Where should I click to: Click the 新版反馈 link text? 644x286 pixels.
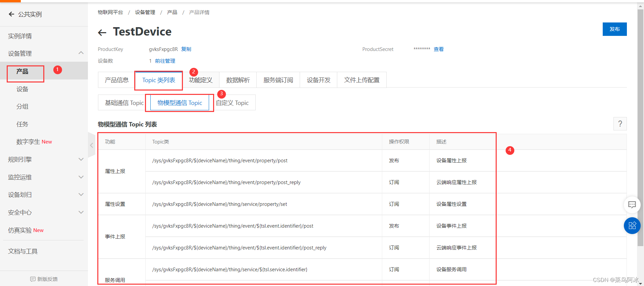[x=47, y=279]
